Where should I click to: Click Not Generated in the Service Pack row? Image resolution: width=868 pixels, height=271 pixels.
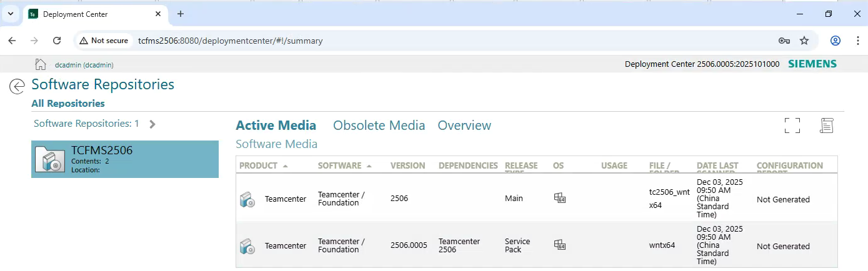click(783, 247)
